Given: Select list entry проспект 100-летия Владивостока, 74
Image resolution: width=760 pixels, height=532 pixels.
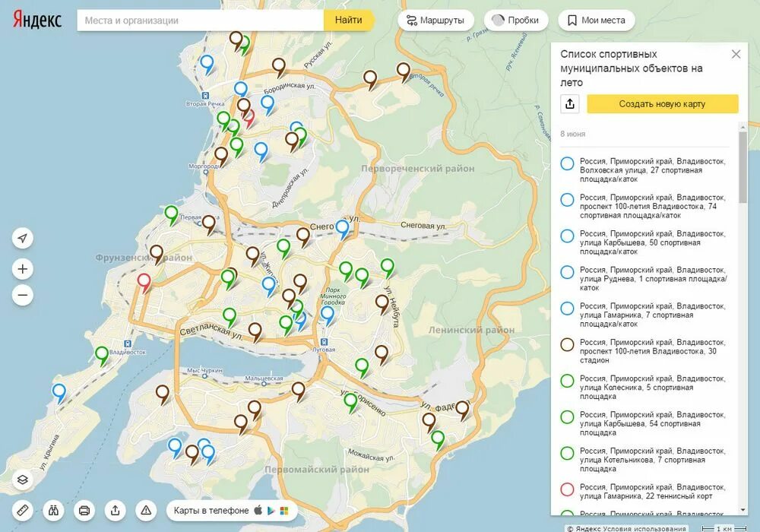Looking at the screenshot, I should point(644,207).
